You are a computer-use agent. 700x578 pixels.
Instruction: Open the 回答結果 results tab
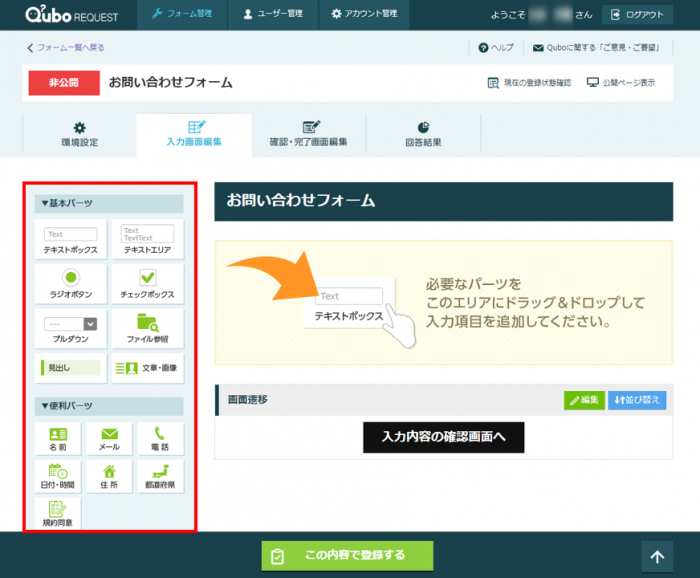(423, 134)
